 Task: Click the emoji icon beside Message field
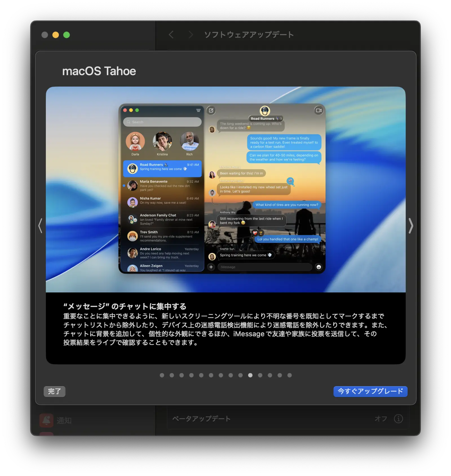point(319,267)
